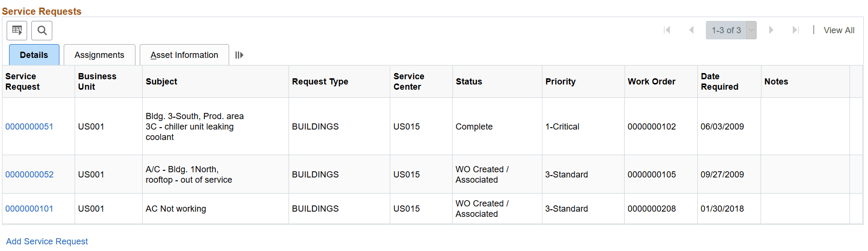The image size is (868, 251).
Task: Open service request 0000000052
Action: click(x=29, y=175)
